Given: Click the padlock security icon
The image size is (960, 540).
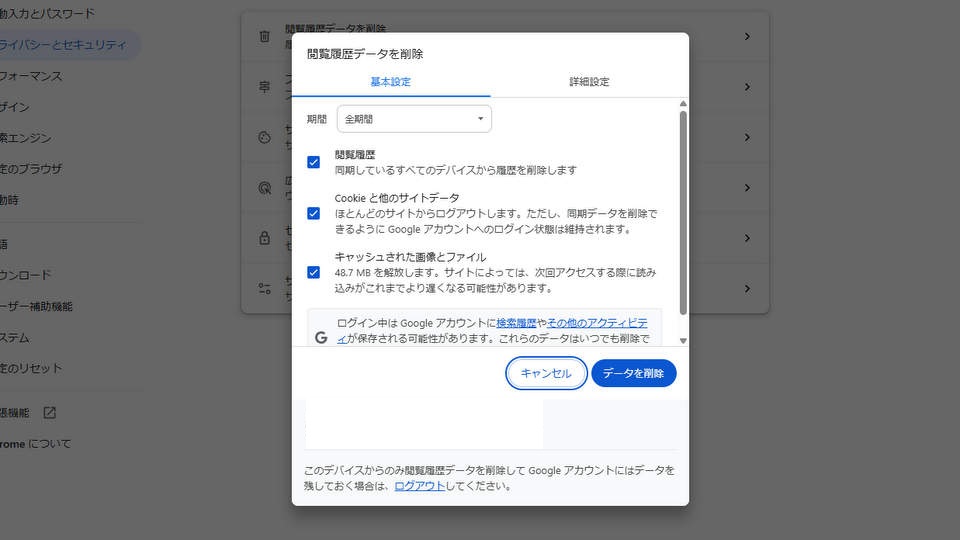Looking at the screenshot, I should pyautogui.click(x=264, y=238).
